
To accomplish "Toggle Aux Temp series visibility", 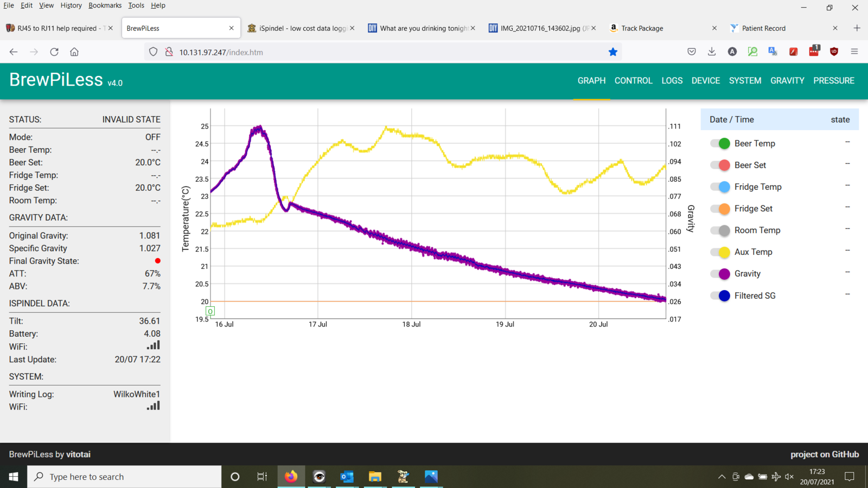I will [720, 252].
